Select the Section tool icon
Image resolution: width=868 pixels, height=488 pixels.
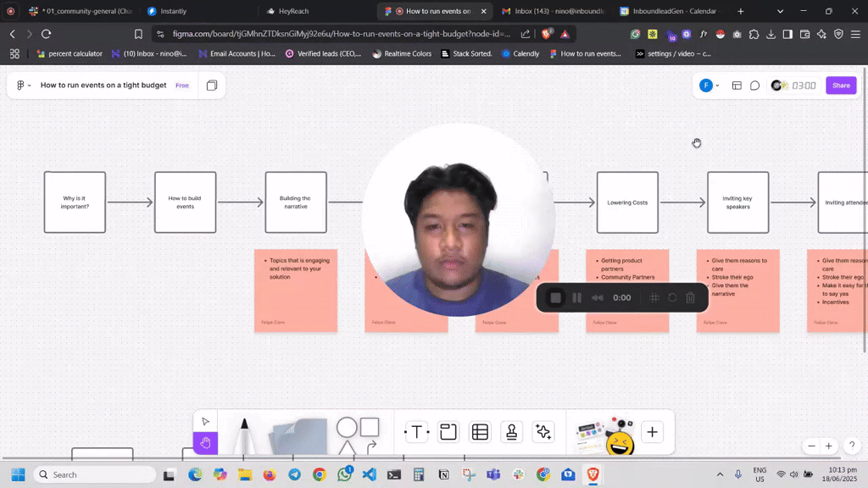click(448, 432)
